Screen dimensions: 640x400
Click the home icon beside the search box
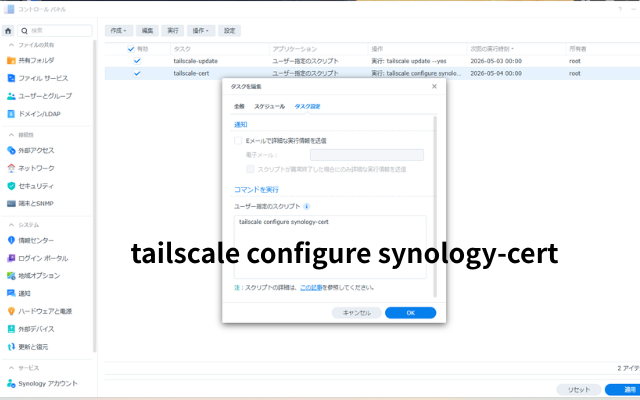[9, 30]
